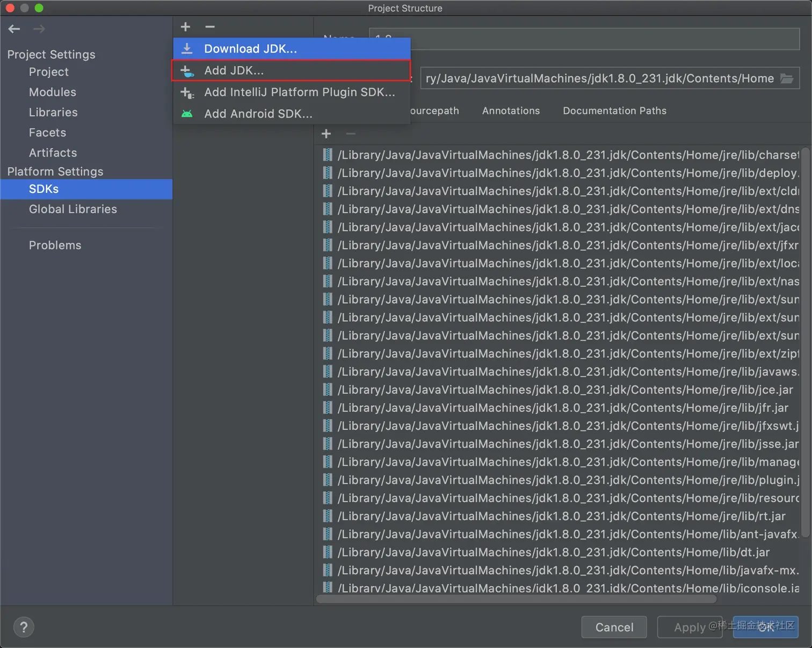Image resolution: width=812 pixels, height=648 pixels.
Task: Click the IntelliJ Platform Plugin SDK icon
Action: [187, 92]
